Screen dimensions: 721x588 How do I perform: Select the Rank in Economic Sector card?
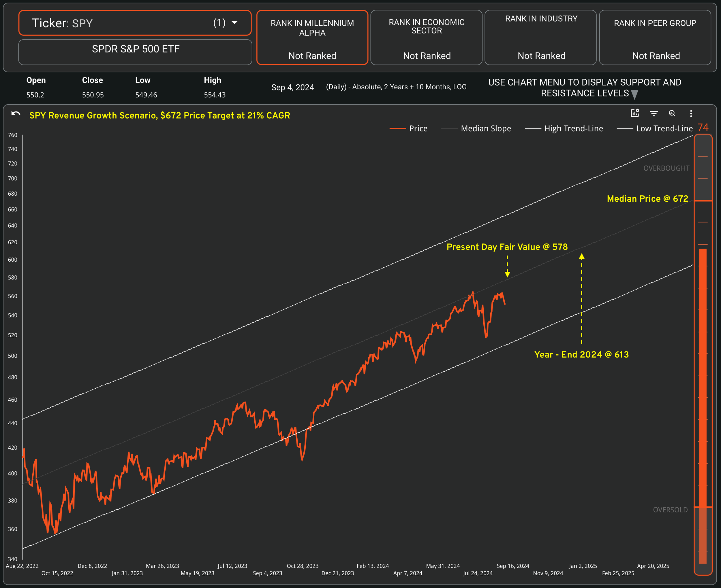426,38
